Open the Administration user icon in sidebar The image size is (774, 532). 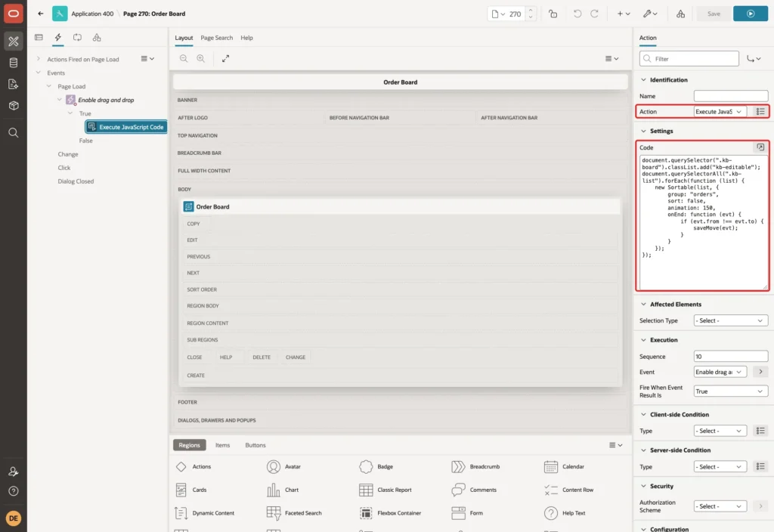(14, 472)
